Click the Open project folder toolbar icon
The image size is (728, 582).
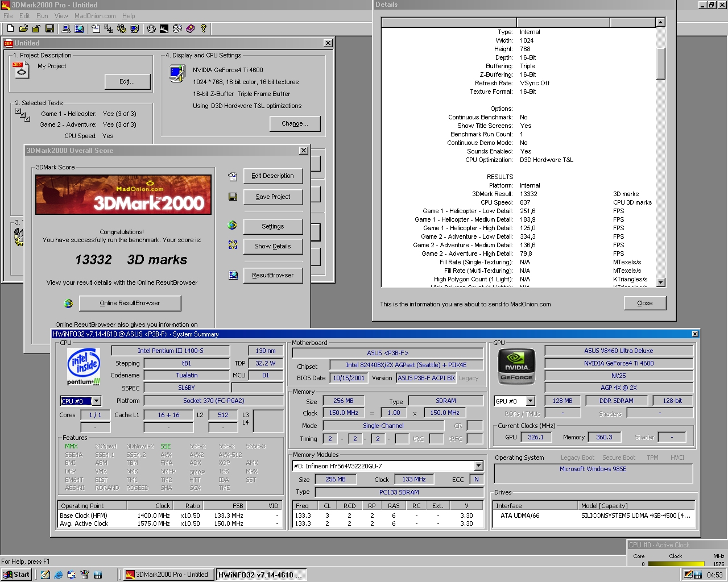point(23,28)
